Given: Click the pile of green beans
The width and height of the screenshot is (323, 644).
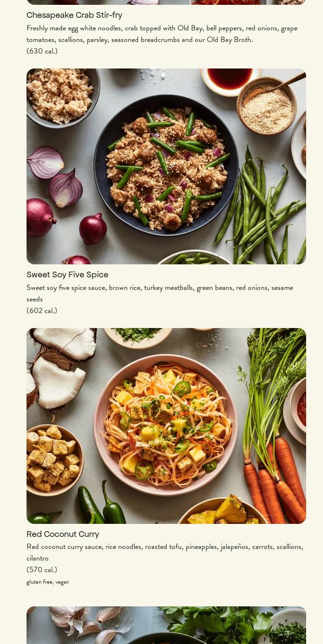Looking at the screenshot, I should click(x=268, y=212).
